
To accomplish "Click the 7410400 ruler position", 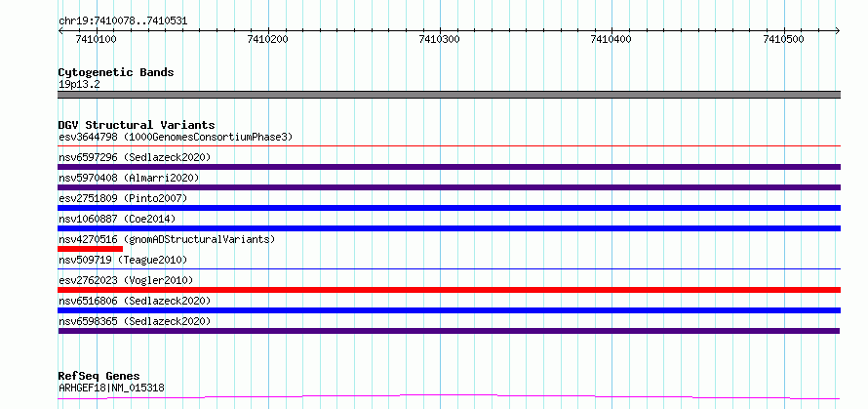I will point(612,39).
